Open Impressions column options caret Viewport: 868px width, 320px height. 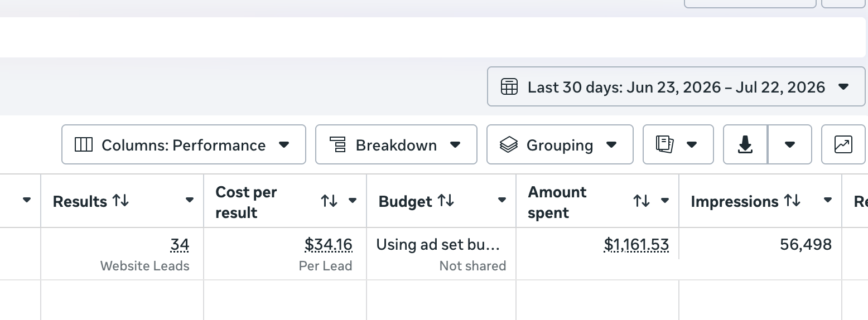tap(828, 200)
